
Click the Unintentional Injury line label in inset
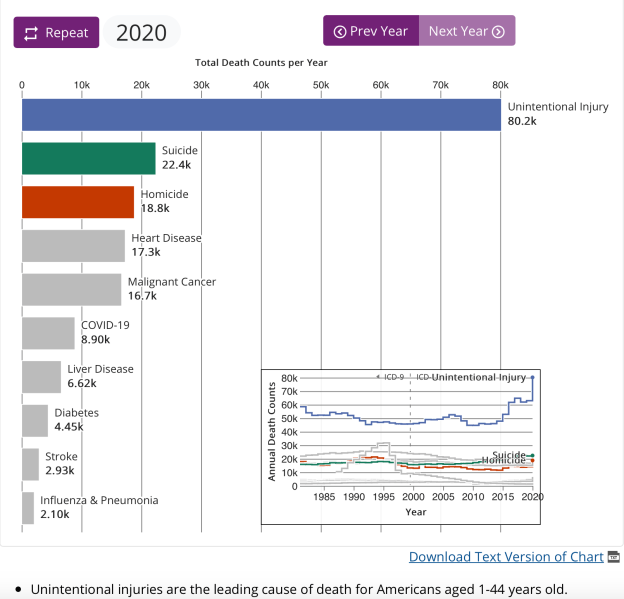click(479, 377)
